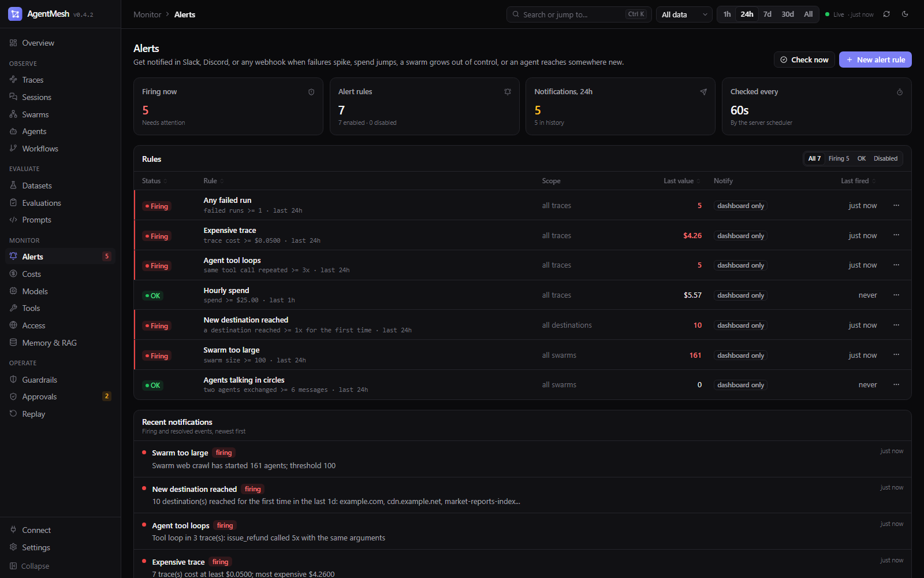This screenshot has height=578, width=924.
Task: Open Swarms from the sidebar
Action: (x=60, y=114)
